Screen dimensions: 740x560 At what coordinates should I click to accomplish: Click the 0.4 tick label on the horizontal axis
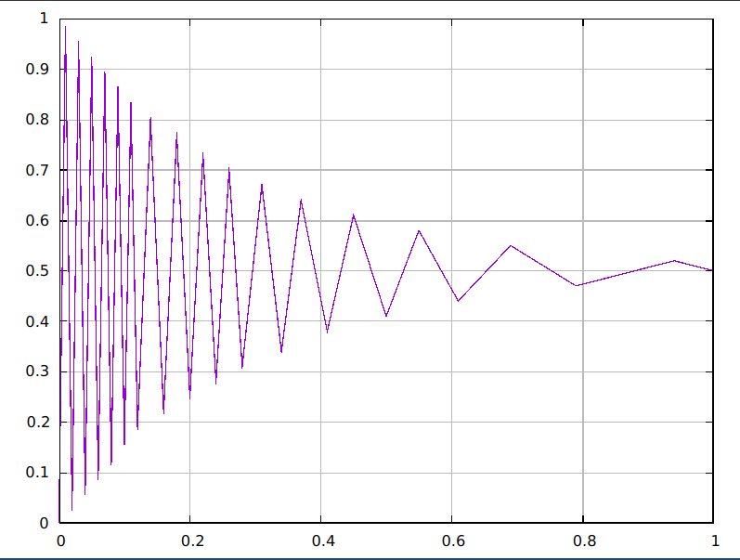(x=323, y=540)
